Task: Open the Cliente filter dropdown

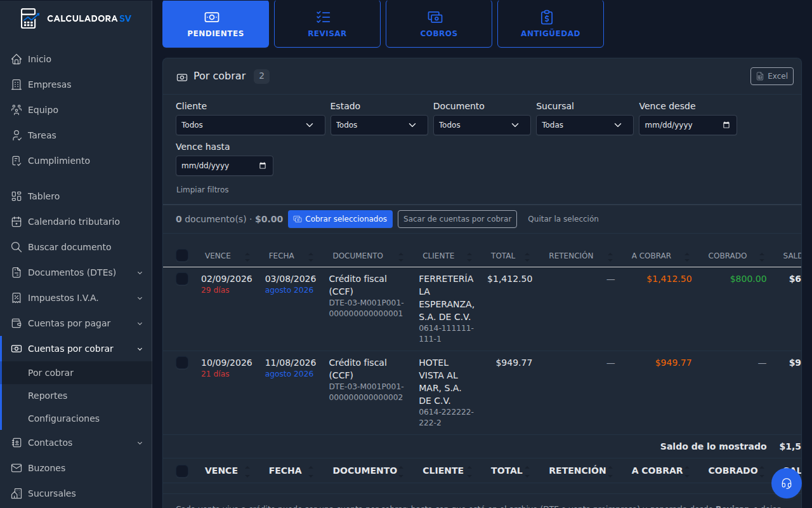Action: (251, 125)
